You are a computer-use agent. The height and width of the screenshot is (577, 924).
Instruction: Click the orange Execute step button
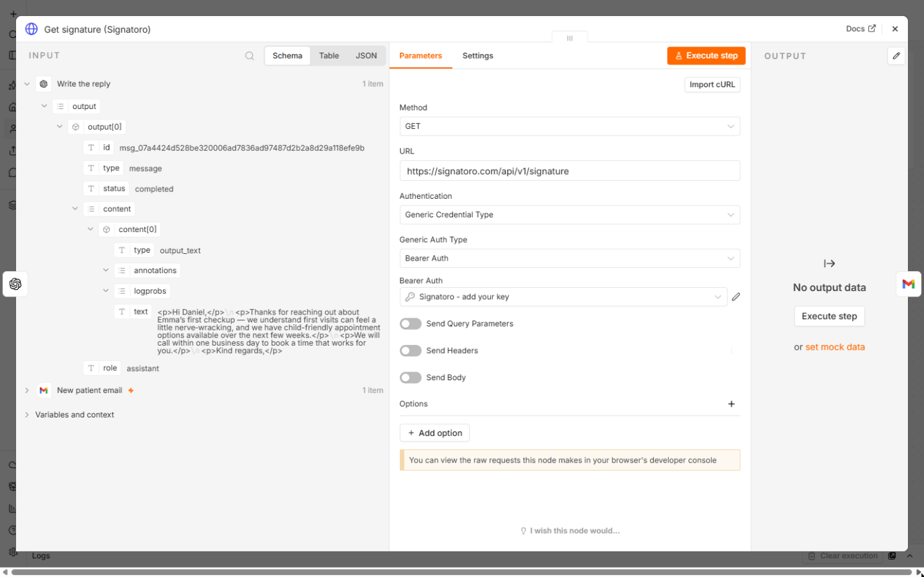pos(706,56)
